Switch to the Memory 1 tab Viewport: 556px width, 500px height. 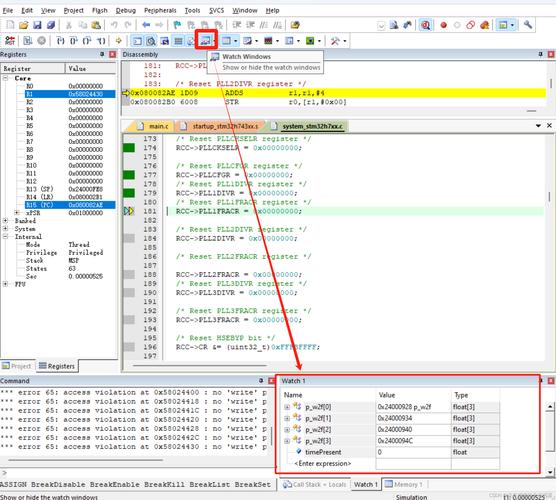point(404,484)
